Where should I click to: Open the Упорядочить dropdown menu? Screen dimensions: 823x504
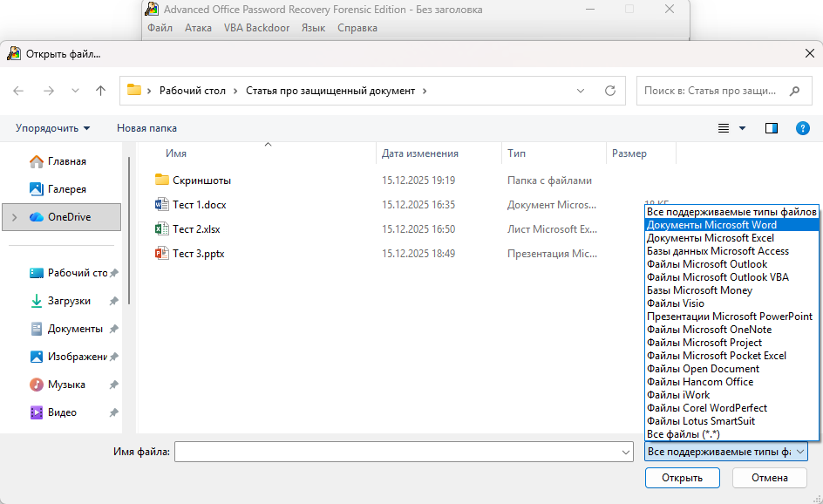tap(52, 128)
